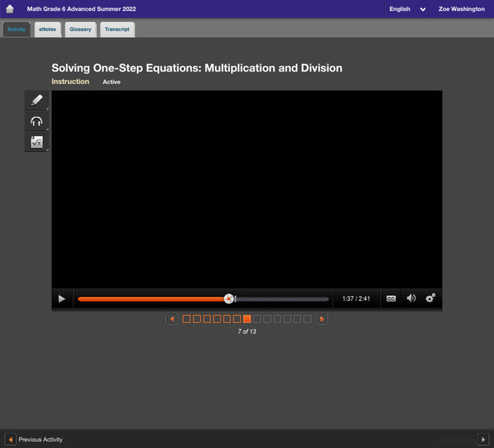Select the pencil highlighter tool
This screenshot has height=448, width=494.
tap(37, 100)
